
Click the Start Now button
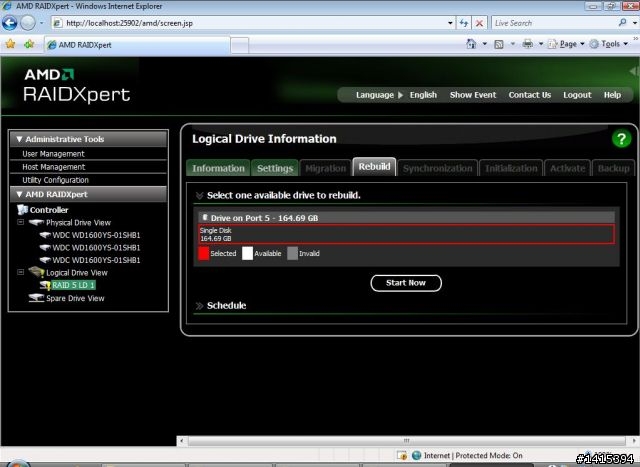(406, 283)
